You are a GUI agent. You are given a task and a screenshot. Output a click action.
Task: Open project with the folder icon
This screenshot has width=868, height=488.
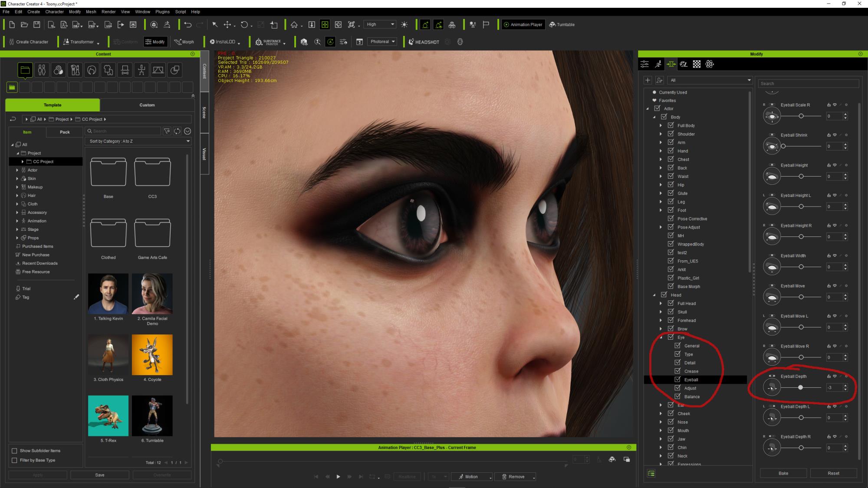coord(25,25)
